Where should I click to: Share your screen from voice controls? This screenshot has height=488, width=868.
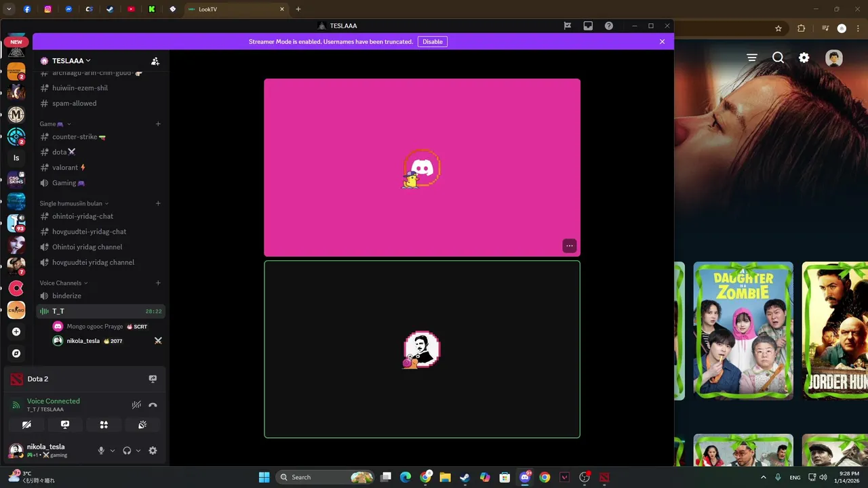click(65, 424)
